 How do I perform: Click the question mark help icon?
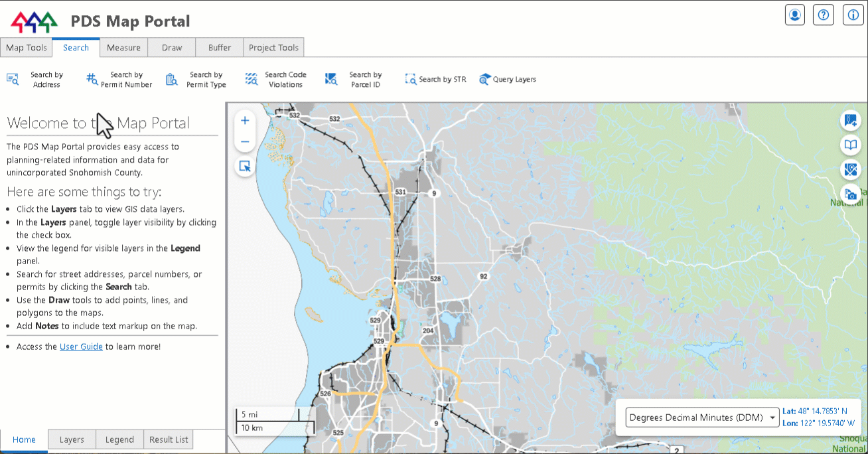coord(824,15)
